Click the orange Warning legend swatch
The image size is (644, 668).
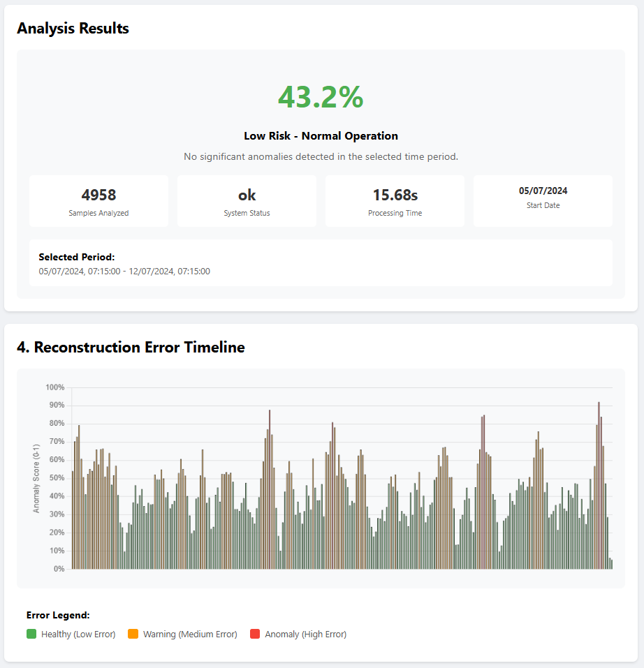pyautogui.click(x=133, y=634)
